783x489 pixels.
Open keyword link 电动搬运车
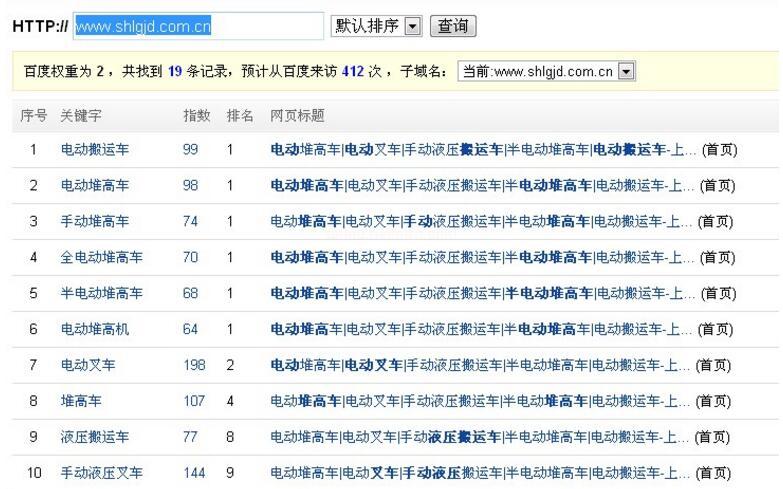click(95, 150)
